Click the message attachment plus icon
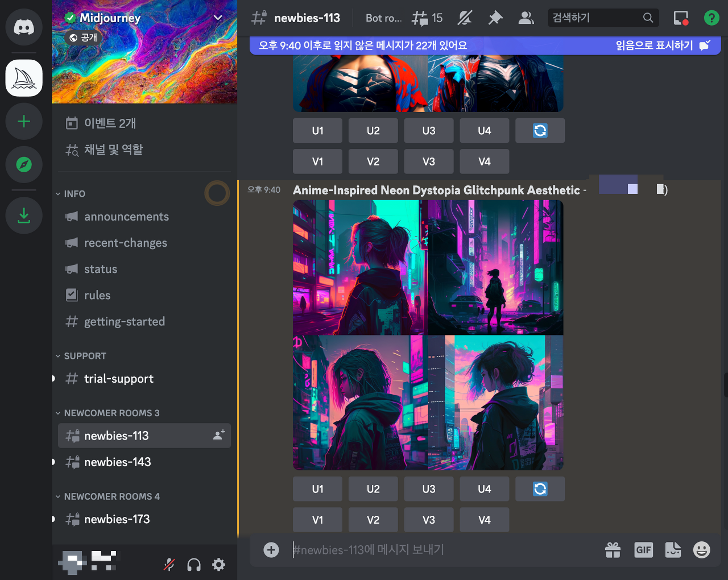Viewport: 728px width, 580px height. click(271, 550)
